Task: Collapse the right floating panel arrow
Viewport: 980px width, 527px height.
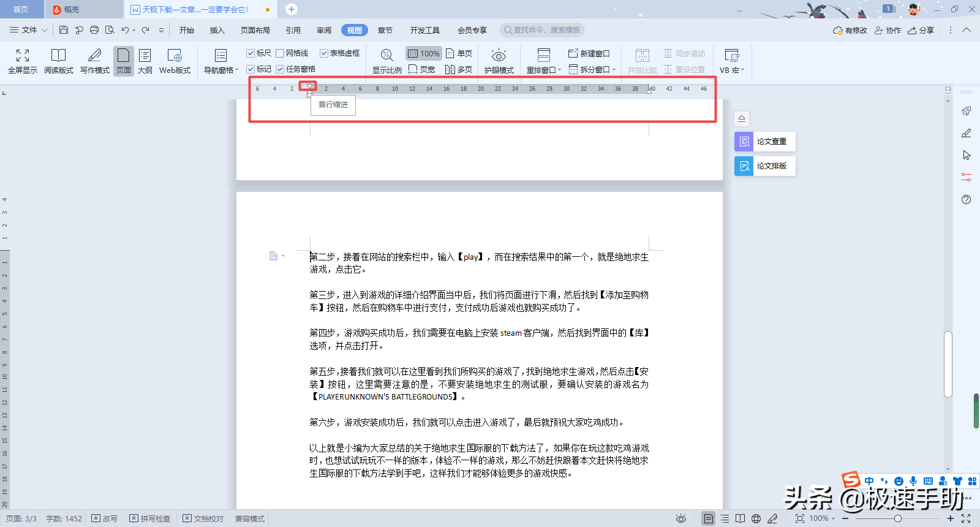Action: click(742, 119)
